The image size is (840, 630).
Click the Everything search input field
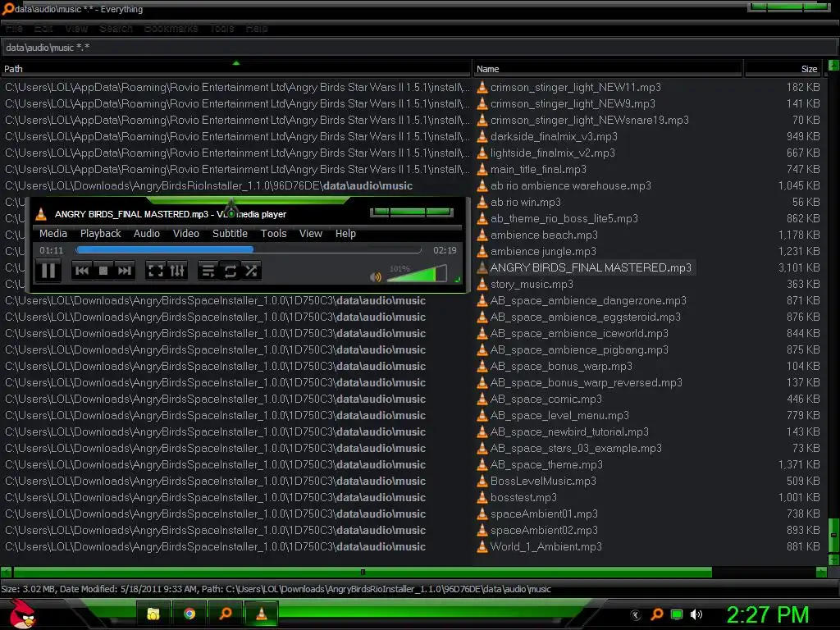coord(419,48)
